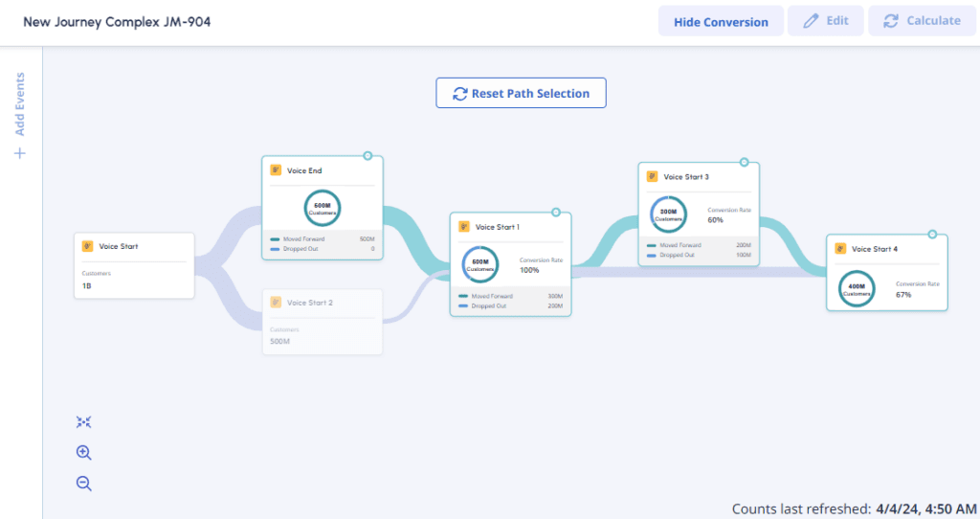Toggle the circle handle on Voice Start 1 node
This screenshot has width=980, height=519.
[556, 212]
